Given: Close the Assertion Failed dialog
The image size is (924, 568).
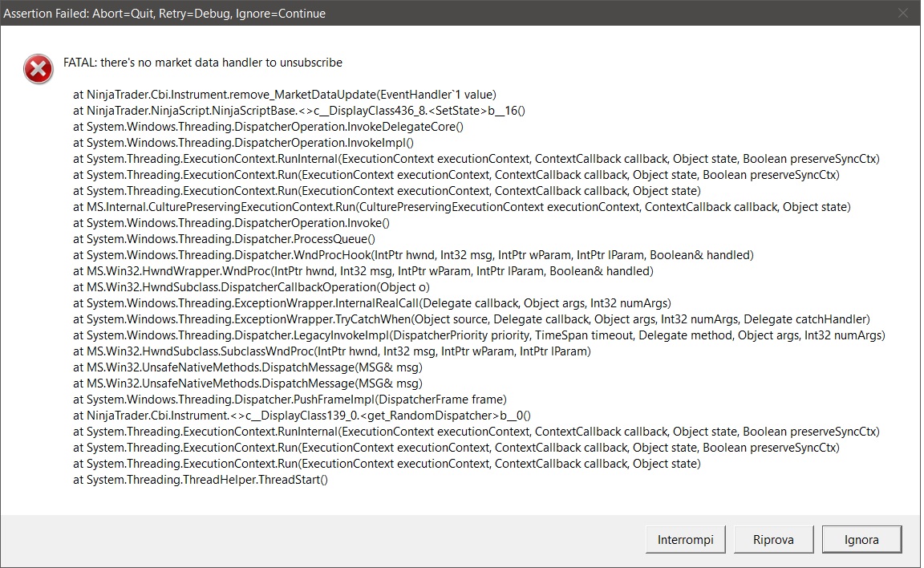Looking at the screenshot, I should 903,14.
